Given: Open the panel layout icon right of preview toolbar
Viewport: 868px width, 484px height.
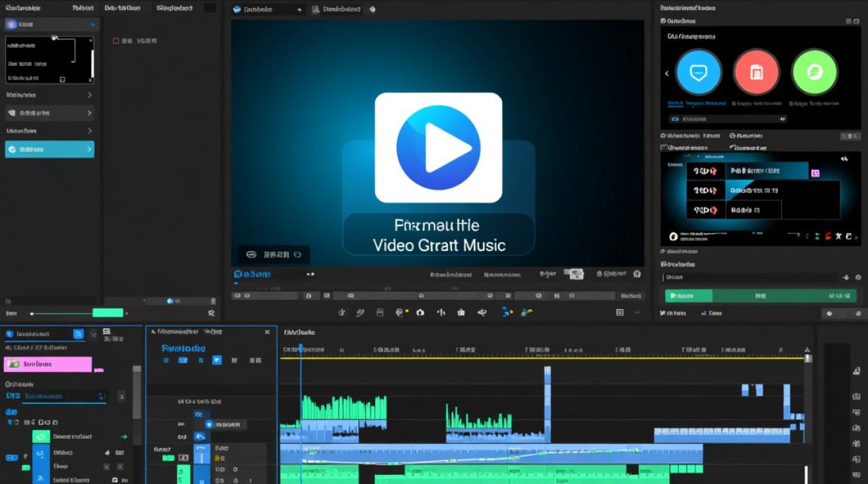Looking at the screenshot, I should 620,312.
